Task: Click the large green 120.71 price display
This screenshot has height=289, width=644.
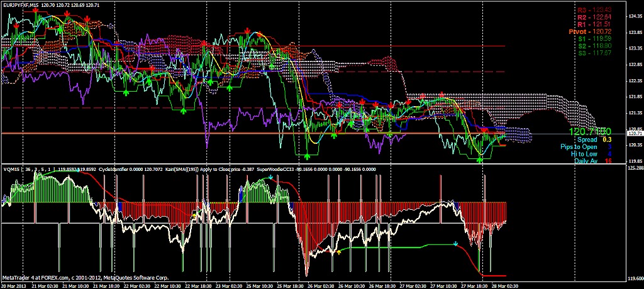Action: (590, 131)
